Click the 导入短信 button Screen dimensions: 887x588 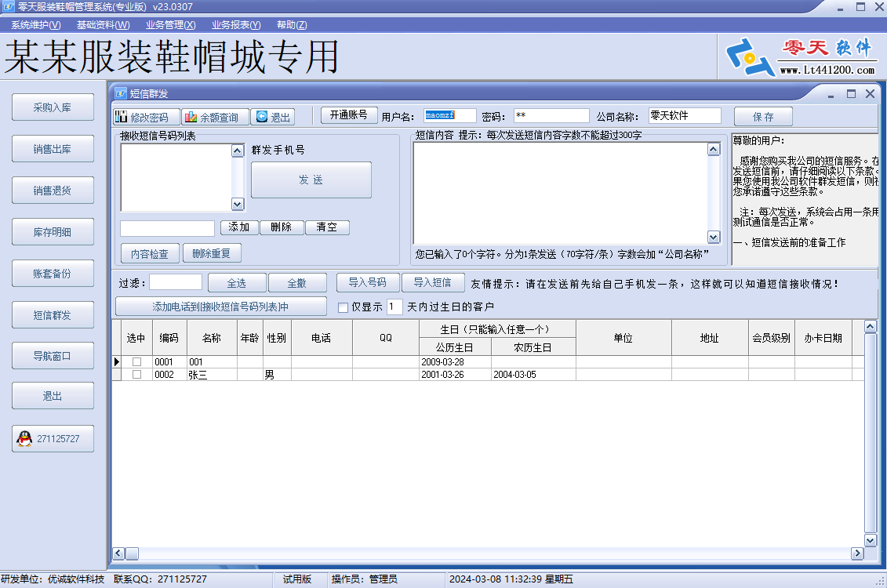pos(433,282)
